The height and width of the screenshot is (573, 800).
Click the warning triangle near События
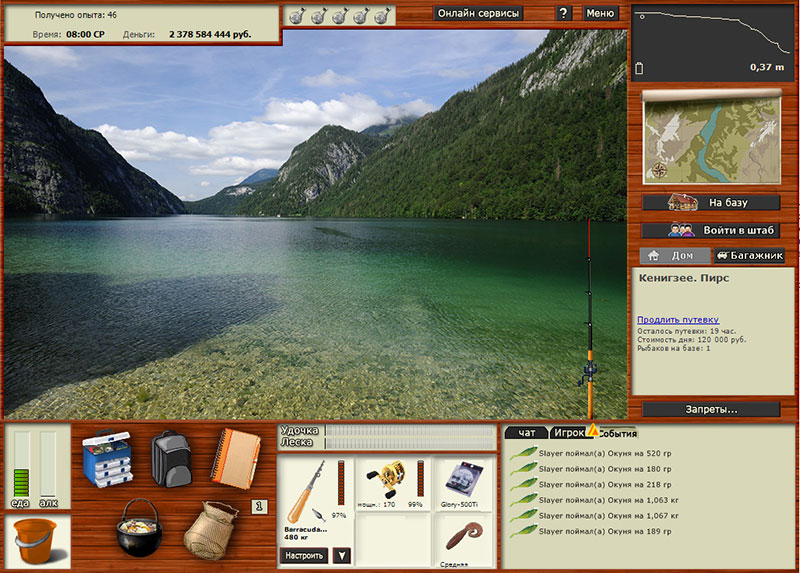593,430
